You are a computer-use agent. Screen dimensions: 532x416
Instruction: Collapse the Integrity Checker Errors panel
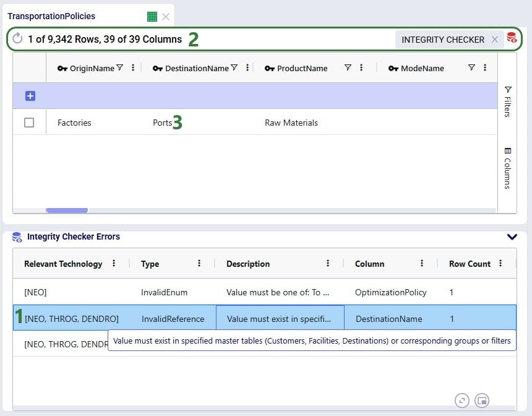(x=512, y=236)
